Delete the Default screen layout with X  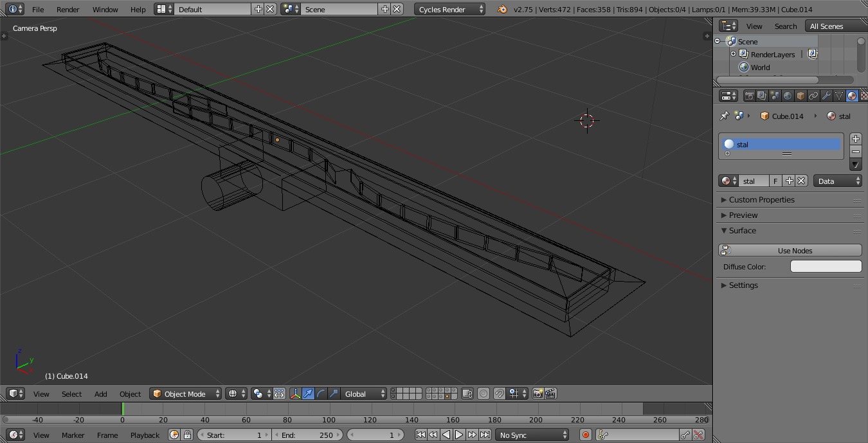[x=270, y=10]
